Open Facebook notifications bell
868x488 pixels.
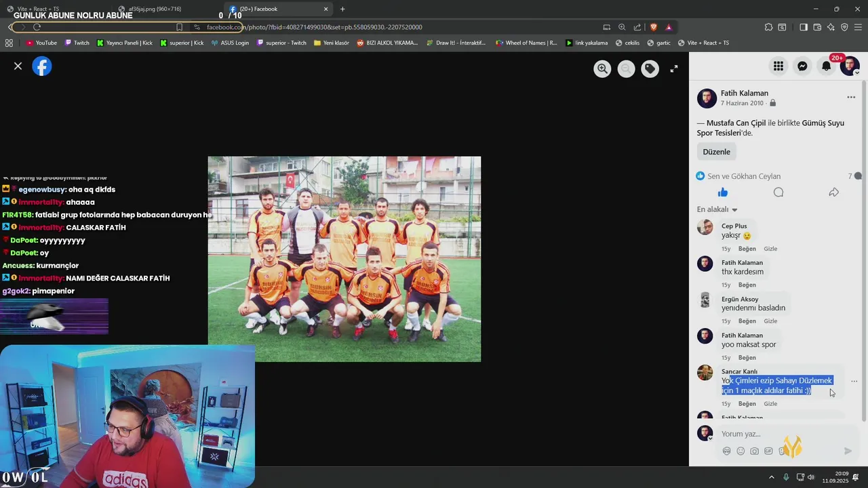click(x=826, y=66)
